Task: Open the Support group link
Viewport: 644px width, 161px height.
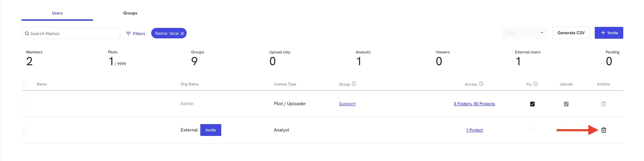Action: [x=347, y=103]
